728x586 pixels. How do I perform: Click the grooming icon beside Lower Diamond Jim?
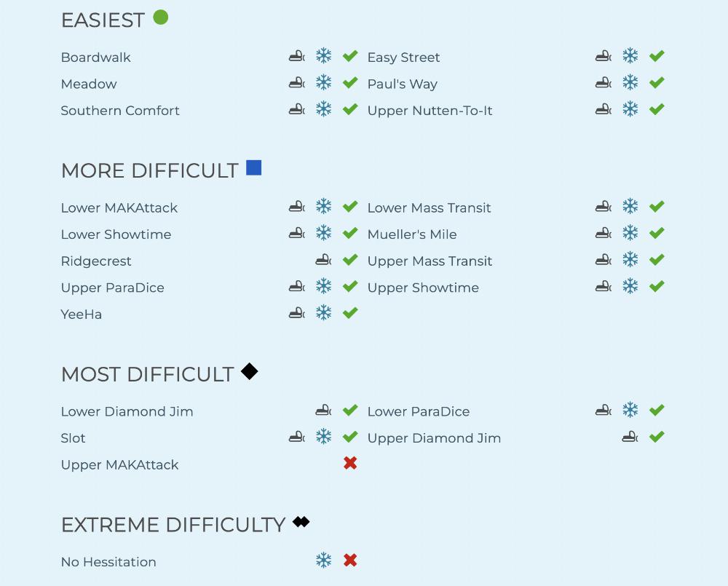tap(323, 411)
